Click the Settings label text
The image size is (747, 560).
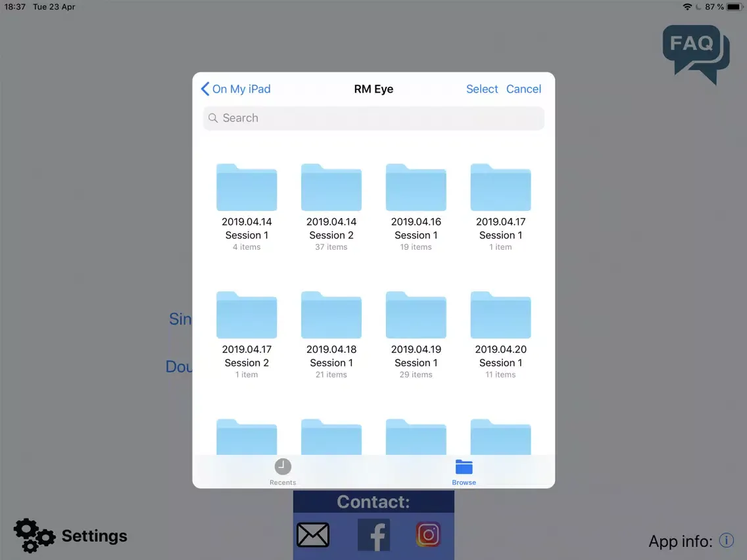(x=94, y=536)
